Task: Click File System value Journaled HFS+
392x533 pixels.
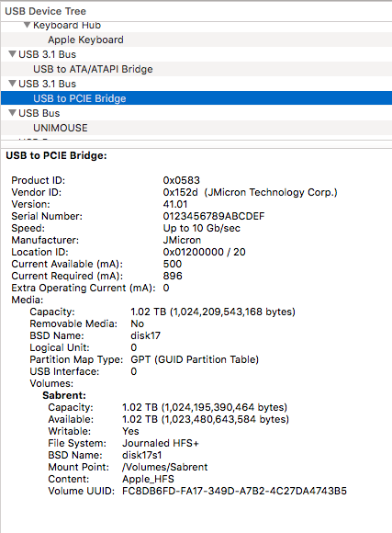Action: [161, 443]
